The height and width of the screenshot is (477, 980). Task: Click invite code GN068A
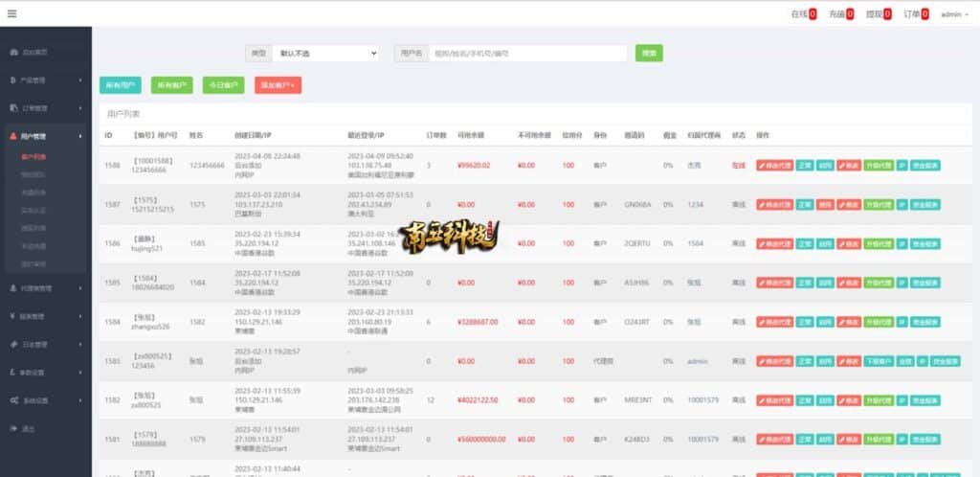[x=636, y=204]
